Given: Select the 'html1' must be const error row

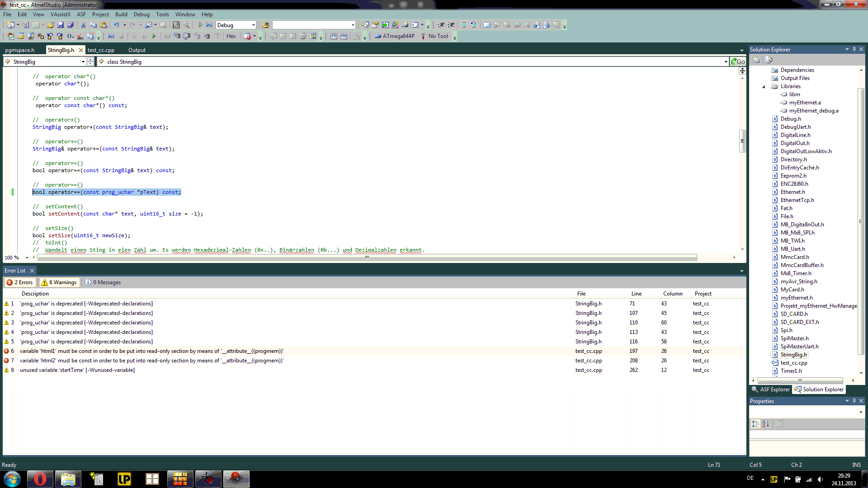Looking at the screenshot, I should pyautogui.click(x=374, y=351).
